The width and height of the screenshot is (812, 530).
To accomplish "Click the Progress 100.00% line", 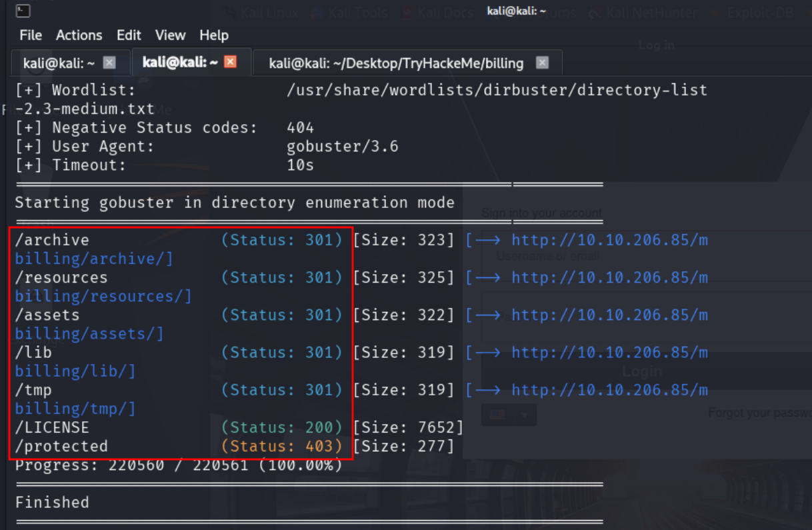I will (x=179, y=465).
